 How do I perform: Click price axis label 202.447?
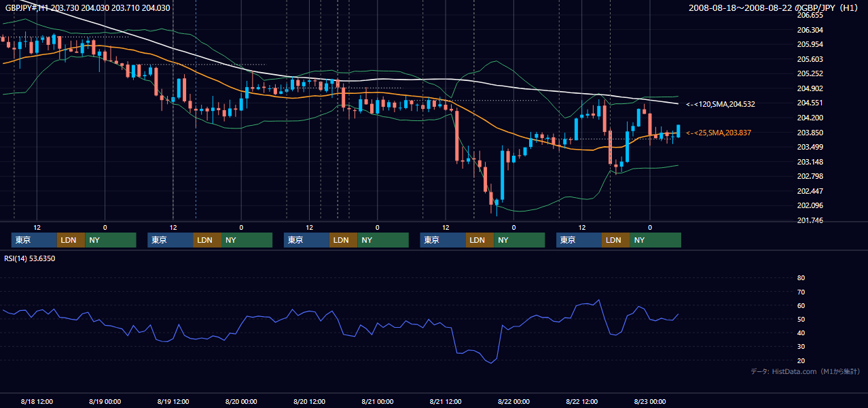point(810,191)
